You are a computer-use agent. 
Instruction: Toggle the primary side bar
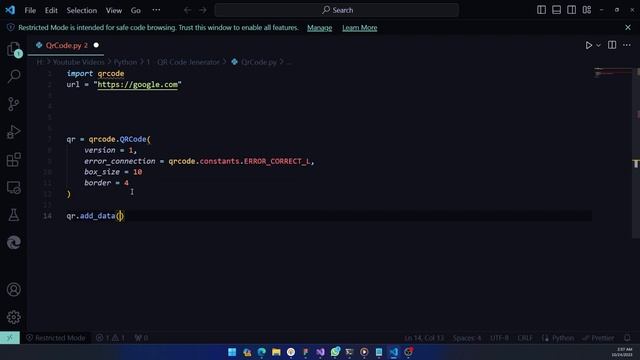coord(541,10)
